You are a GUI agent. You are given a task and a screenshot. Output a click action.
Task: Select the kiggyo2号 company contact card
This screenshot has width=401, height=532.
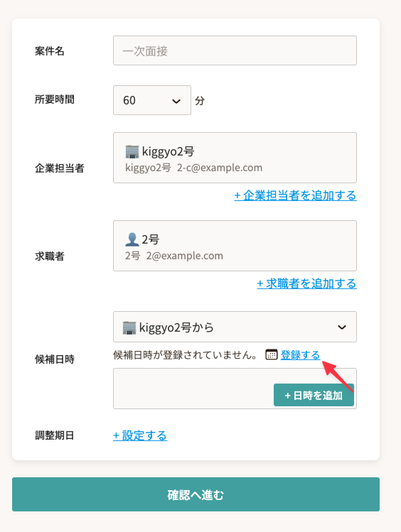pos(235,158)
